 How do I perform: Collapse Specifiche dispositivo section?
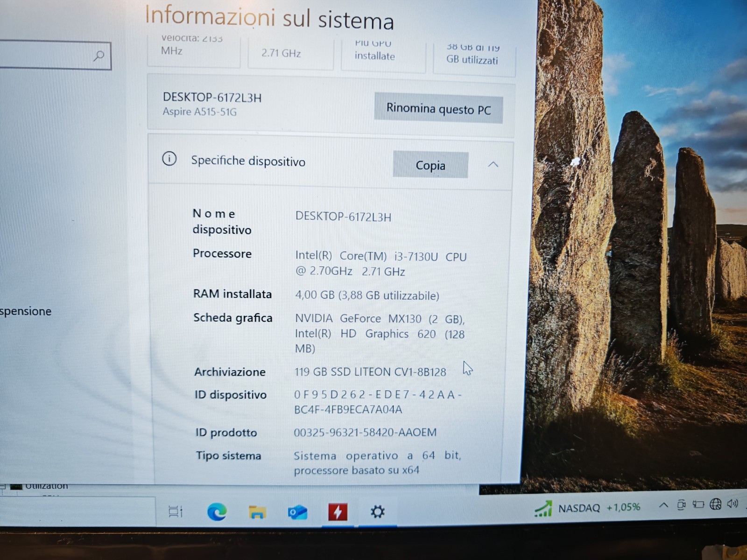[x=493, y=164]
